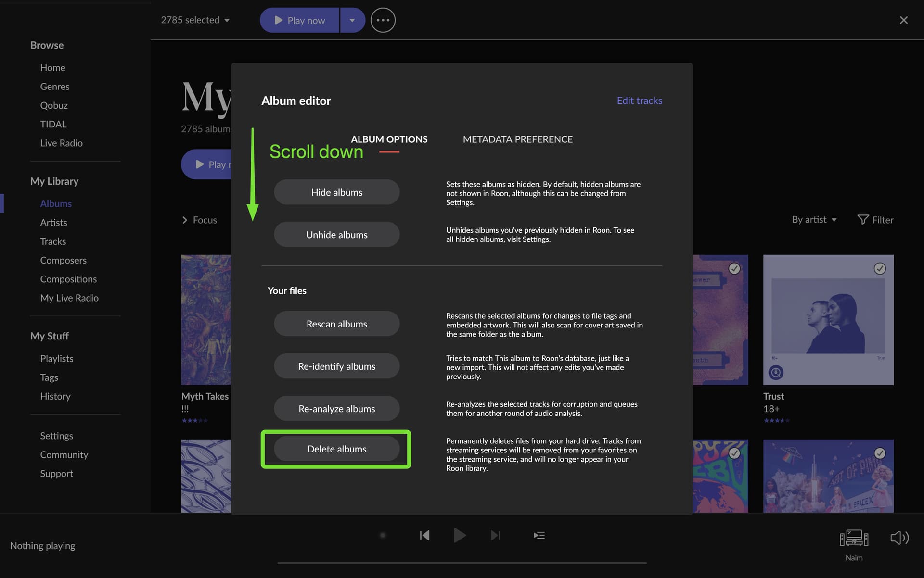Viewport: 924px width, 578px height.
Task: Click the Edit tracks link
Action: point(639,100)
